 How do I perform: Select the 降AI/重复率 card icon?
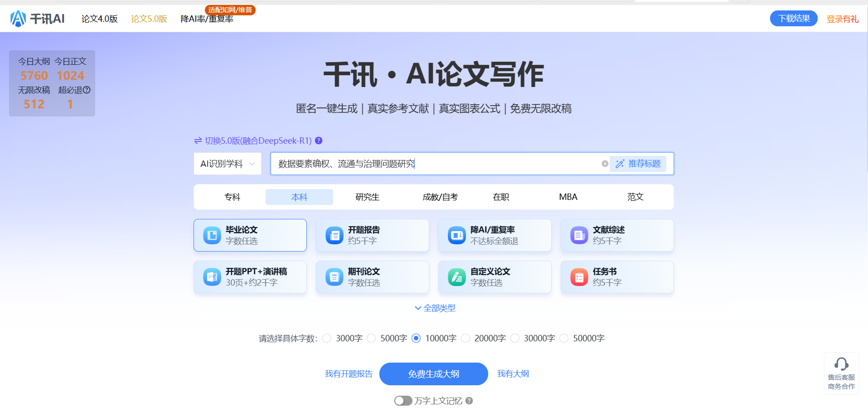456,235
